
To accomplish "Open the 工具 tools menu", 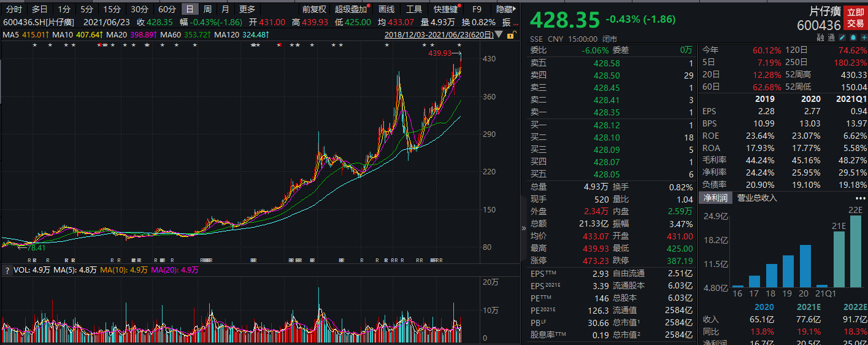I will point(414,9).
